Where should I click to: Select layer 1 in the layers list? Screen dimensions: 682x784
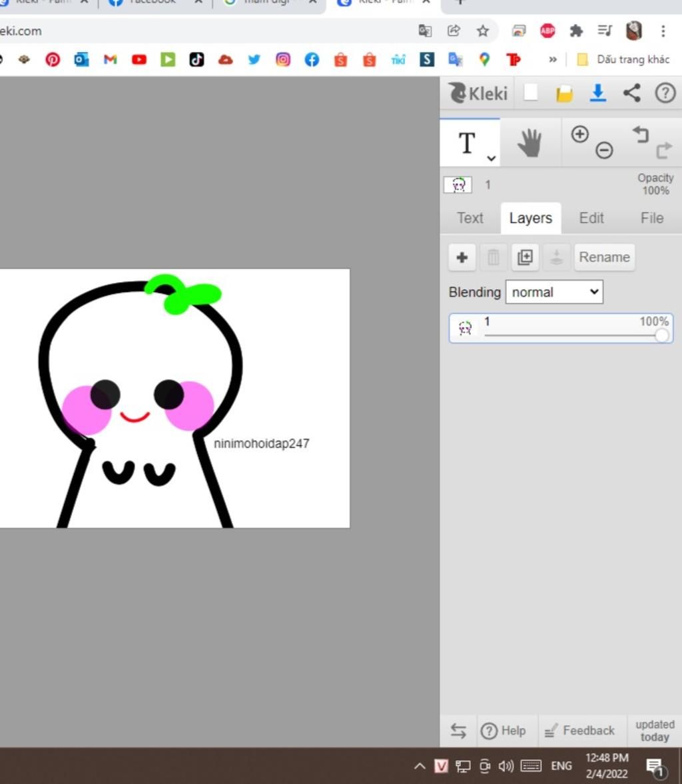(561, 328)
